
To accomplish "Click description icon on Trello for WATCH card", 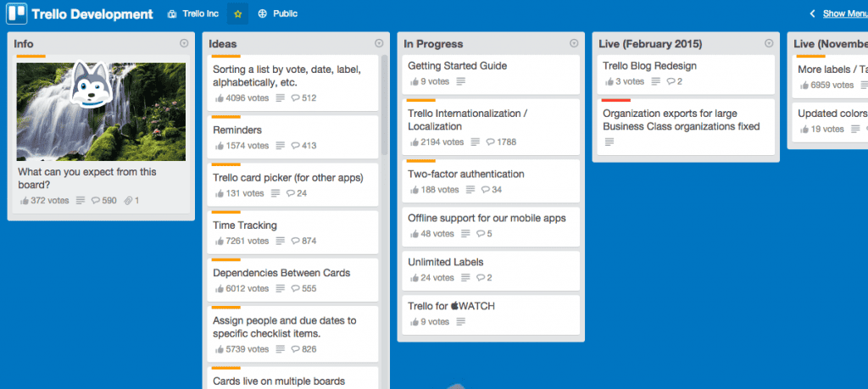I will coord(461,322).
